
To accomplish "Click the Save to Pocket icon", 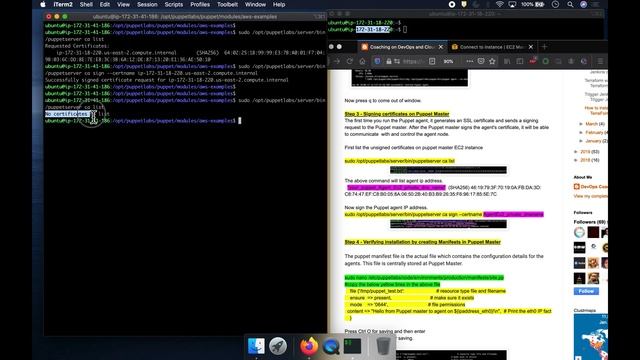I will tap(481, 61).
